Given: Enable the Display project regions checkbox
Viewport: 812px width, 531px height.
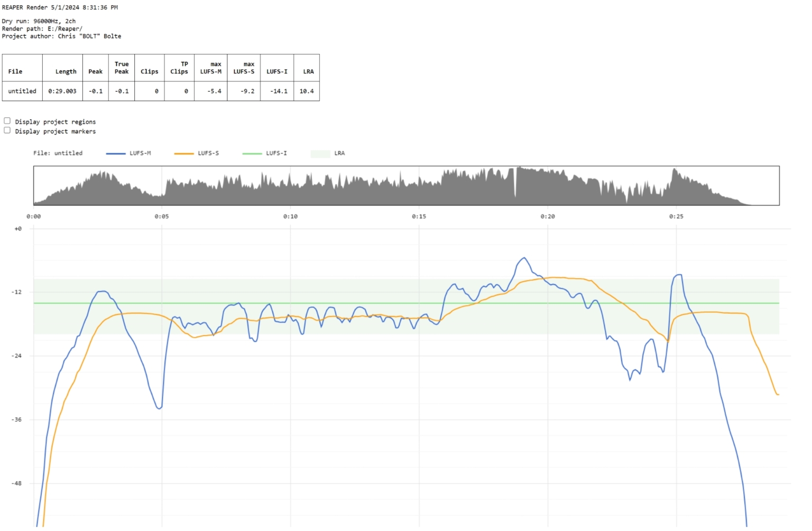Looking at the screenshot, I should point(7,121).
